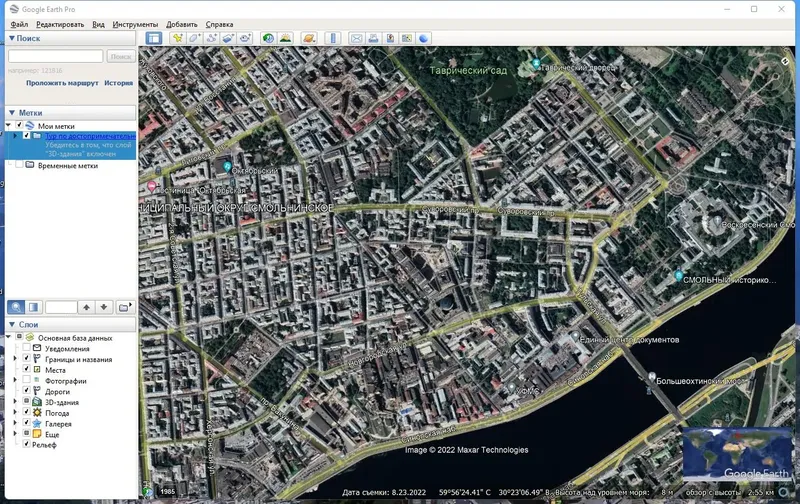Expand the Погода layer tree
This screenshot has width=800, height=504.
15,413
